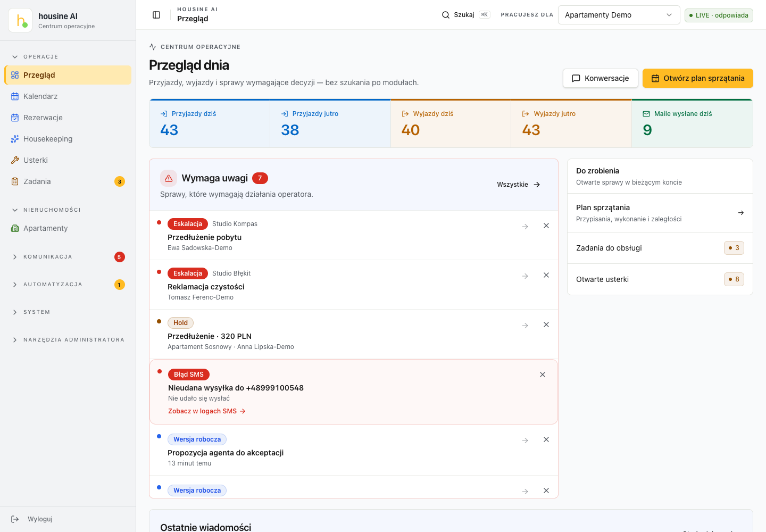Image resolution: width=766 pixels, height=532 pixels.
Task: Click the Konwersacje chat bubble icon
Action: [576, 78]
